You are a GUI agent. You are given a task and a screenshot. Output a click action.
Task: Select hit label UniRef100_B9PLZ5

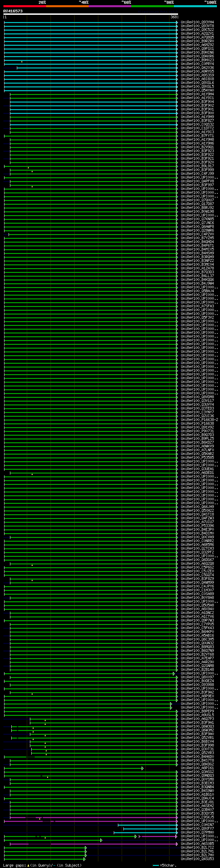(197, 439)
